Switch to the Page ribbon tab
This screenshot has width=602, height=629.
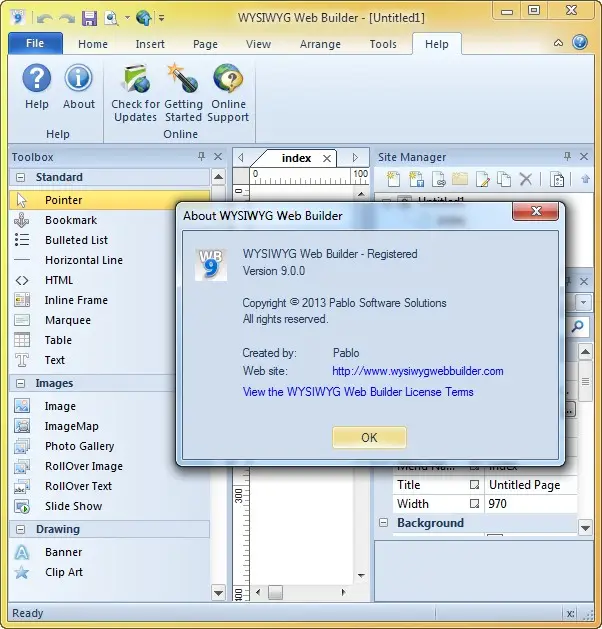[x=205, y=44]
